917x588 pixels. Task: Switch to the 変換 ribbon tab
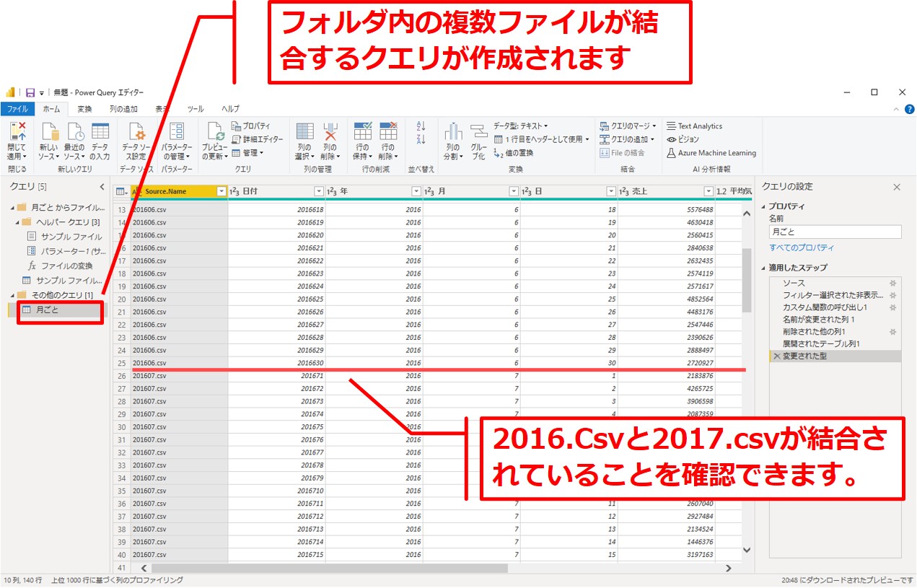[84, 109]
